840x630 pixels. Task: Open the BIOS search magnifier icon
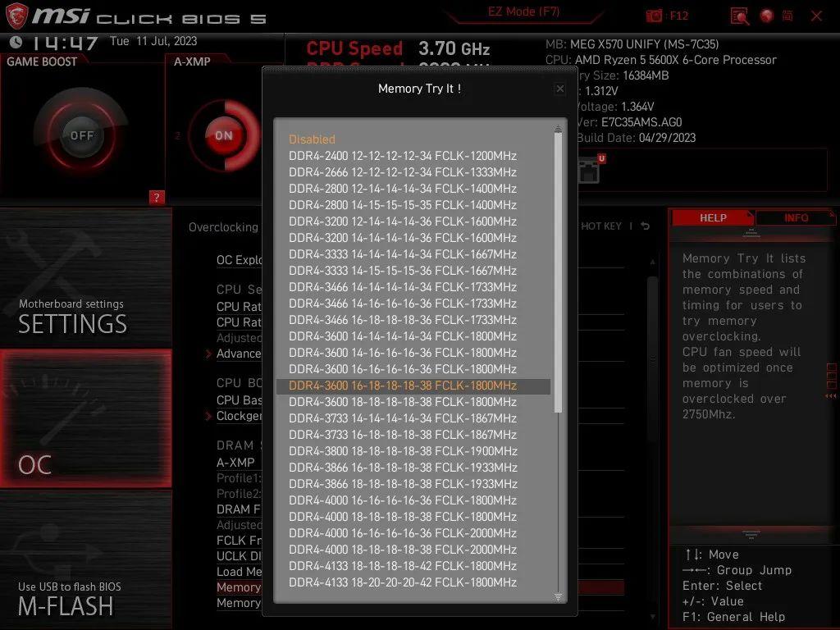(x=740, y=16)
